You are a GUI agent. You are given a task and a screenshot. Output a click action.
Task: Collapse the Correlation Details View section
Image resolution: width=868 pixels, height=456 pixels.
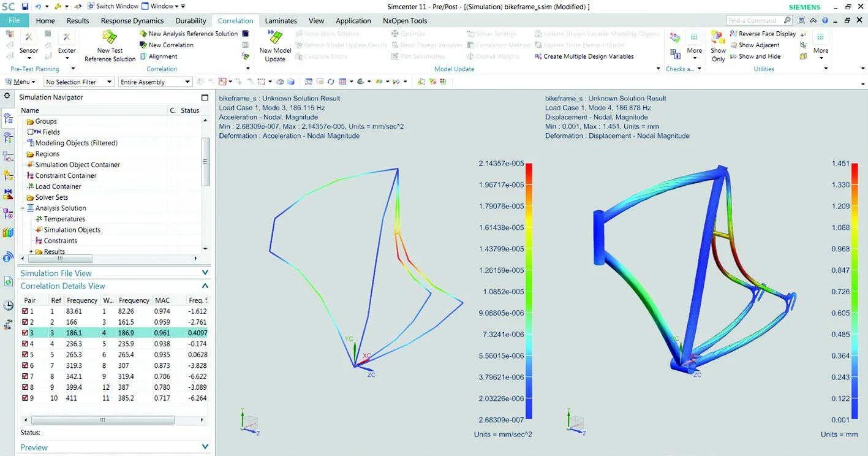point(205,286)
